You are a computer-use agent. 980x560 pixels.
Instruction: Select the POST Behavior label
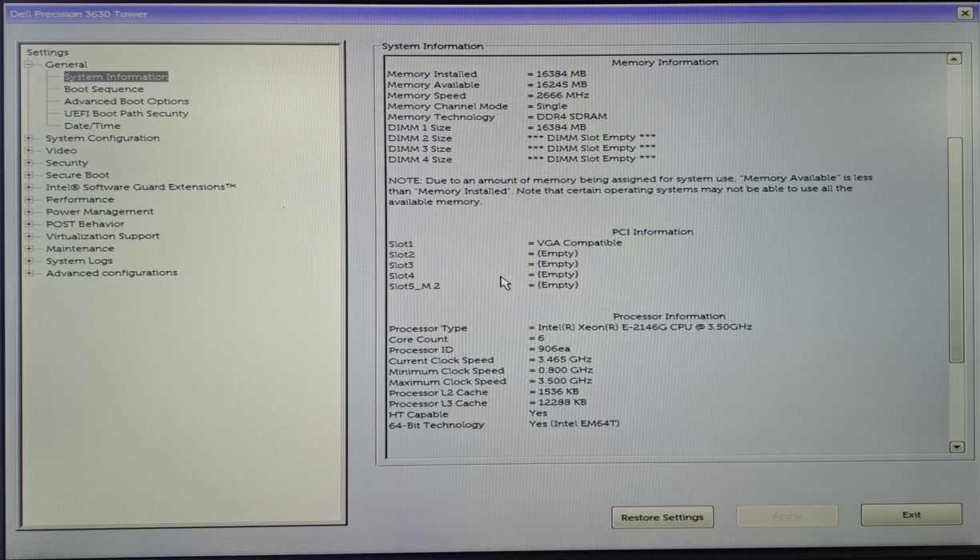tap(85, 224)
